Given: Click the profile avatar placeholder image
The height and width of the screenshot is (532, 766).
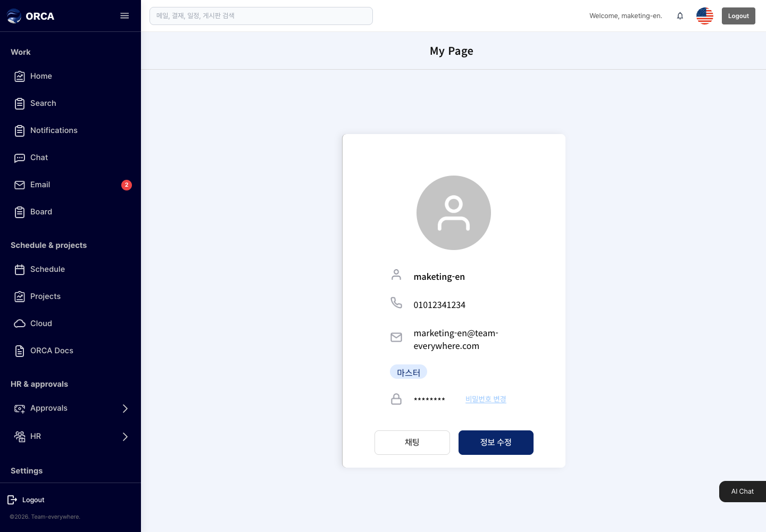Looking at the screenshot, I should [x=454, y=213].
